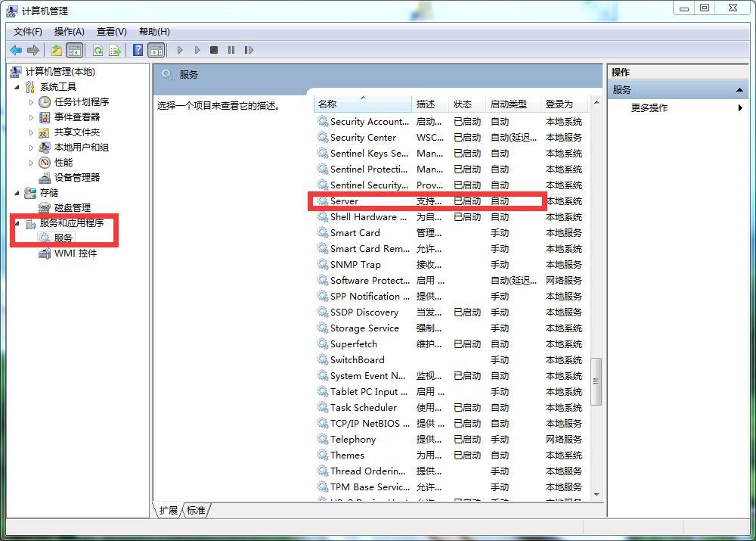The height and width of the screenshot is (541, 756).
Task: Pause the service with the pause icon
Action: click(233, 50)
